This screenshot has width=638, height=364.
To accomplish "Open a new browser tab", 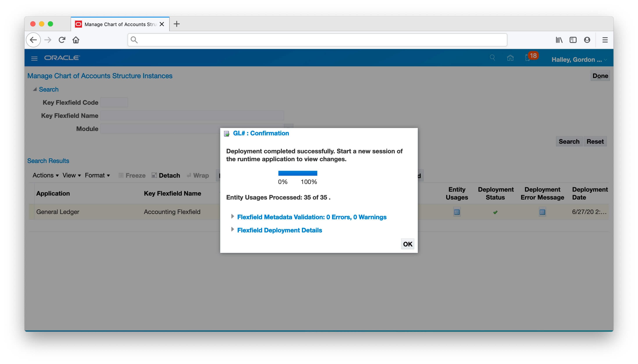I will [x=177, y=24].
